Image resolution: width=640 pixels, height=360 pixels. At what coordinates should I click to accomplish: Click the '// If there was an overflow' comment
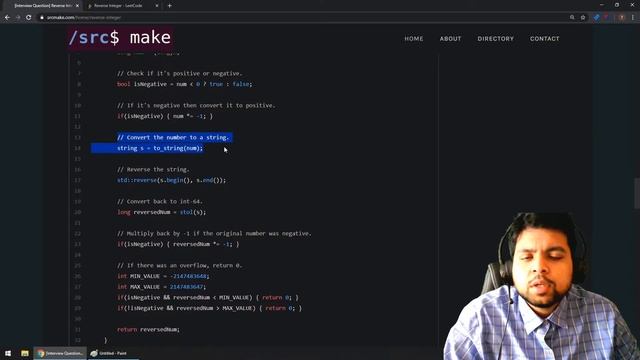pyautogui.click(x=180, y=266)
